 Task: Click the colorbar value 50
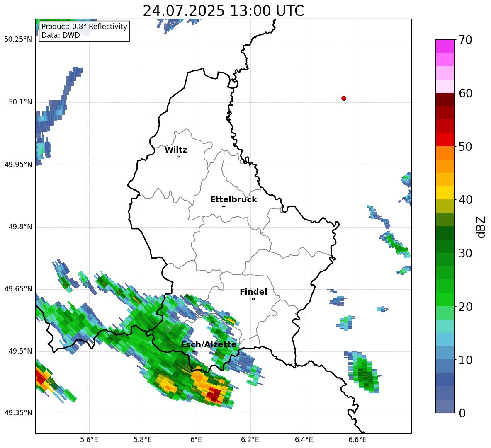(x=465, y=146)
